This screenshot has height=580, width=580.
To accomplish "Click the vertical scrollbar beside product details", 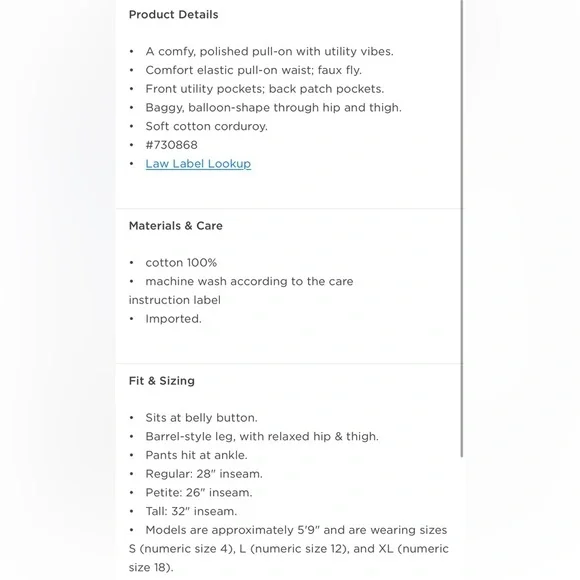I will tap(462, 228).
